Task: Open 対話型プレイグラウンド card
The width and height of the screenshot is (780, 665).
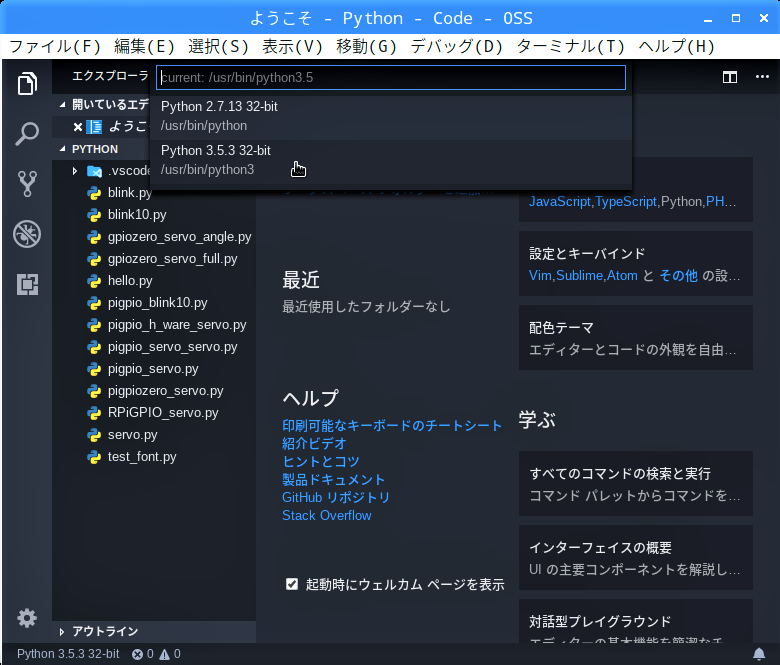Action: (636, 621)
